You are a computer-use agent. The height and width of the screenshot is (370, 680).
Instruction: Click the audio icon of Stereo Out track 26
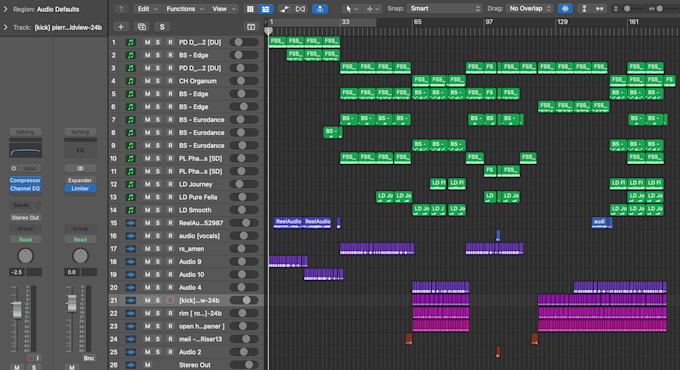(131, 365)
